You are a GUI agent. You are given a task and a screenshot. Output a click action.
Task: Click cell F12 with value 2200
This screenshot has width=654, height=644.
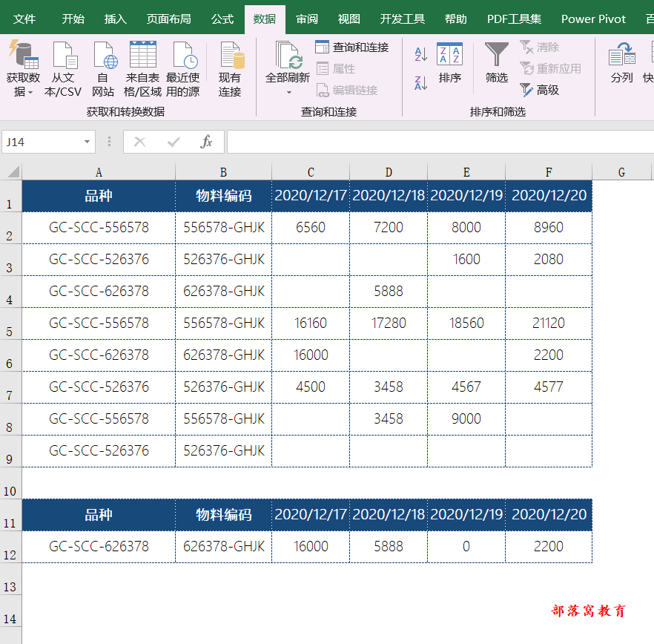549,546
